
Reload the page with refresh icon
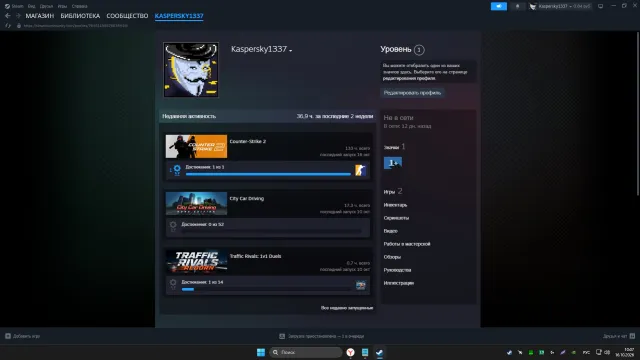point(8,25)
